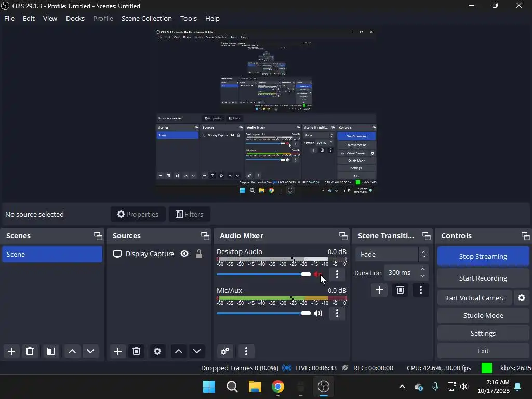Decrease transition duration with down arrow
Viewport: 532px width, 399px height.
pyautogui.click(x=422, y=276)
